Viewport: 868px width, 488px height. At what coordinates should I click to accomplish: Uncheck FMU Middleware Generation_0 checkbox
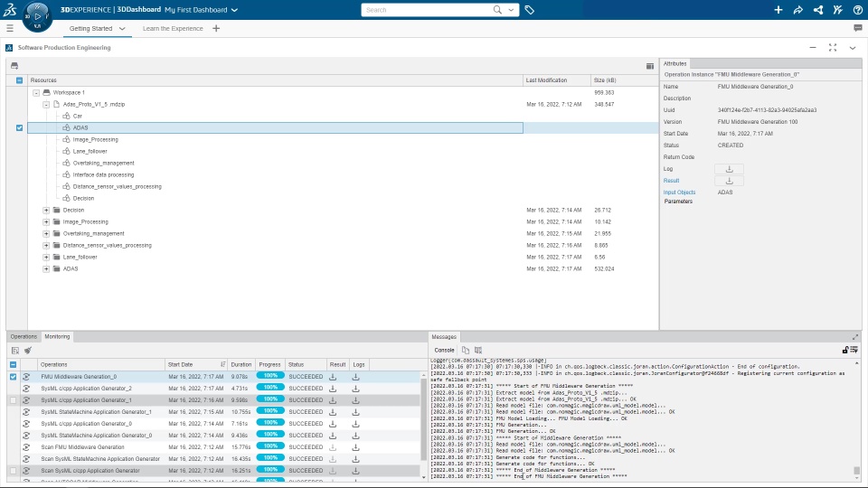click(14, 376)
